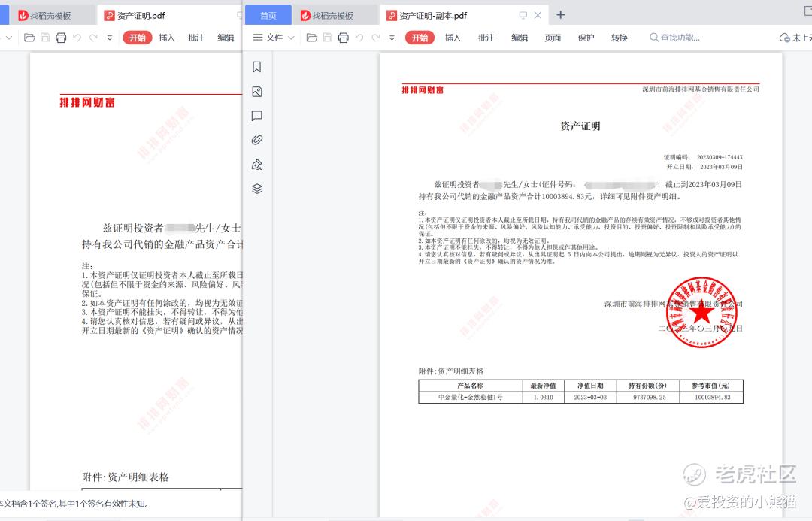Open 开始 ribbon tab in right window

[x=420, y=38]
